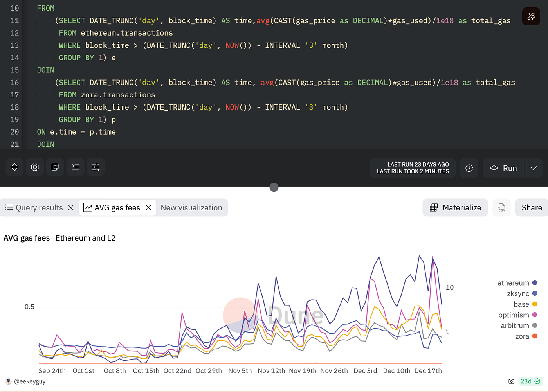Switch to the Query results tab
Screen dimensions: 548x392
pos(34,208)
